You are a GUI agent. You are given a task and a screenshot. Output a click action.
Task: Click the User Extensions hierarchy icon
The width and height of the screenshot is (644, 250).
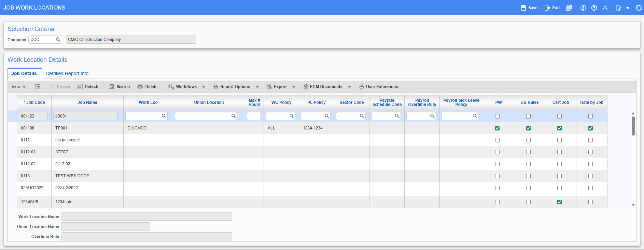coord(361,87)
